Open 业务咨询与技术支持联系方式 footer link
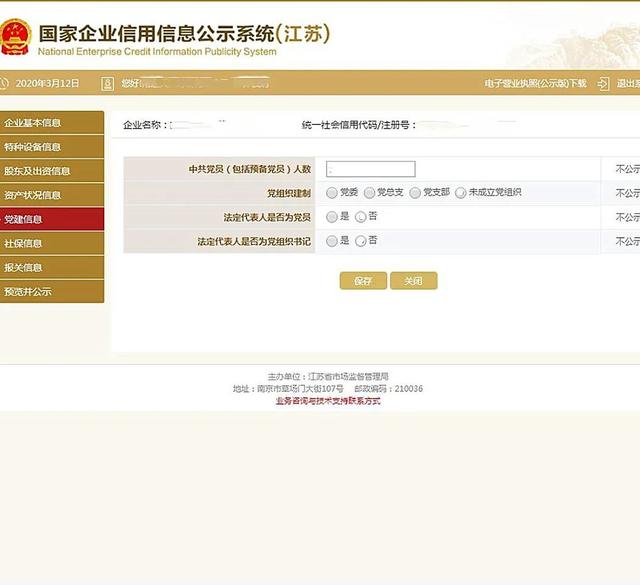Image resolution: width=640 pixels, height=585 pixels. tap(328, 401)
